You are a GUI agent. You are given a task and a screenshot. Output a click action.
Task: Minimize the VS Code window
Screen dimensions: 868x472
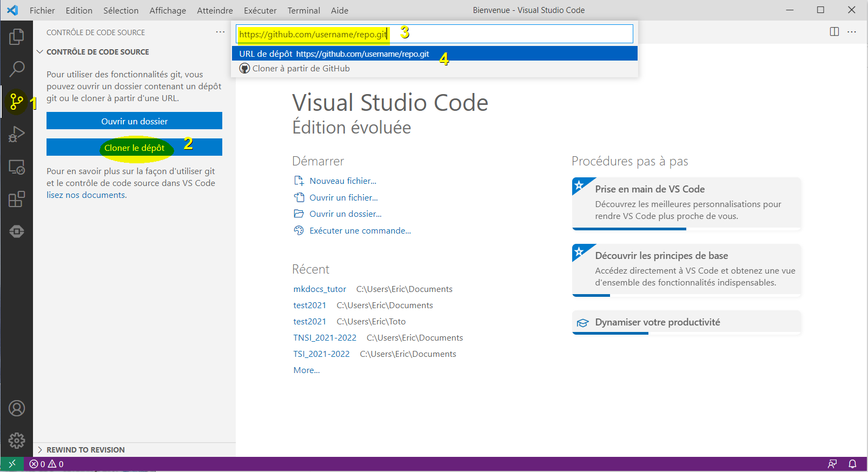pyautogui.click(x=790, y=10)
